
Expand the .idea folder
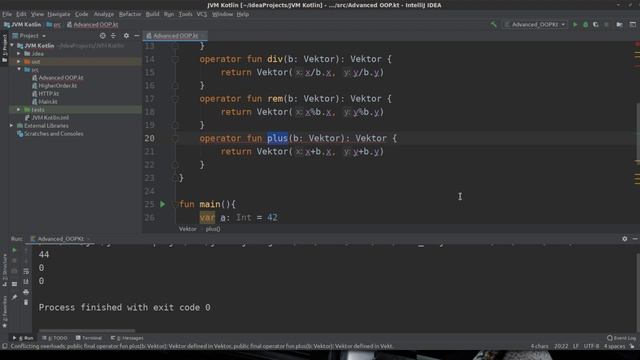coord(19,53)
